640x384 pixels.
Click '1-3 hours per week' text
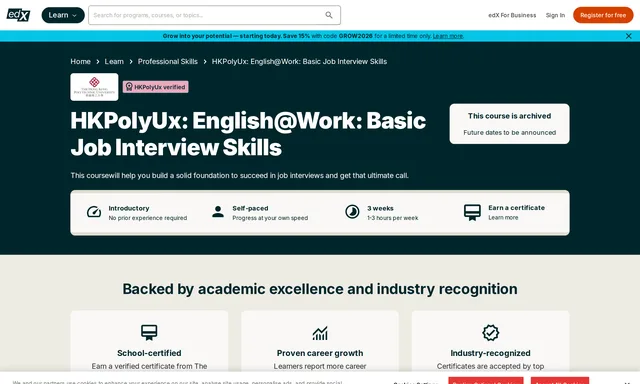click(393, 218)
